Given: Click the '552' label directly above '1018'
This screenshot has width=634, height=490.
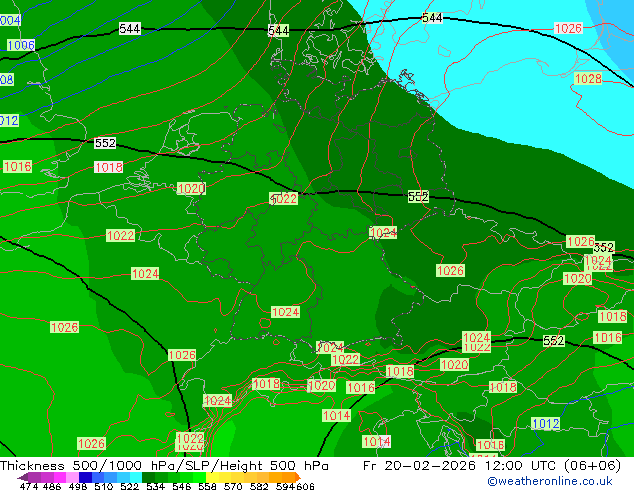Looking at the screenshot, I should pyautogui.click(x=105, y=143).
